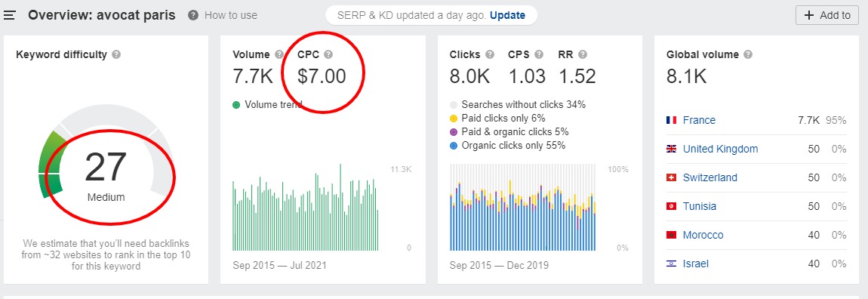Image resolution: width=868 pixels, height=299 pixels.
Task: Click the blue Organic clicks only legend dot
Action: click(454, 146)
